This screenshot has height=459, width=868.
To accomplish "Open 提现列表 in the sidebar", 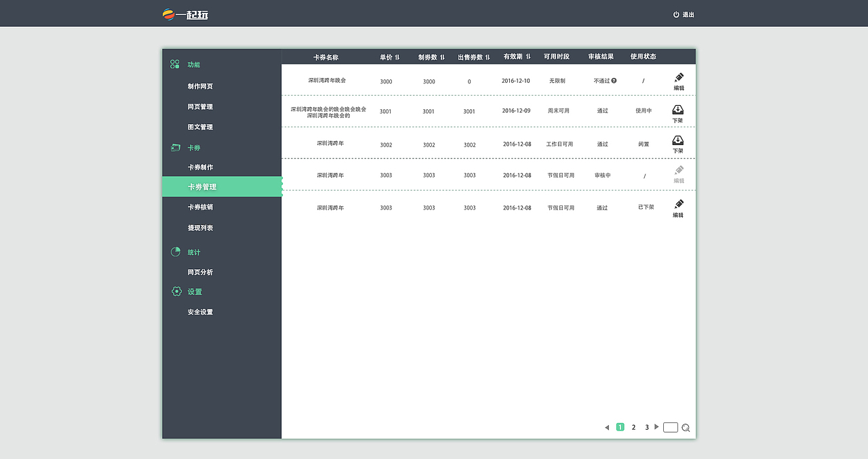I will coord(200,228).
